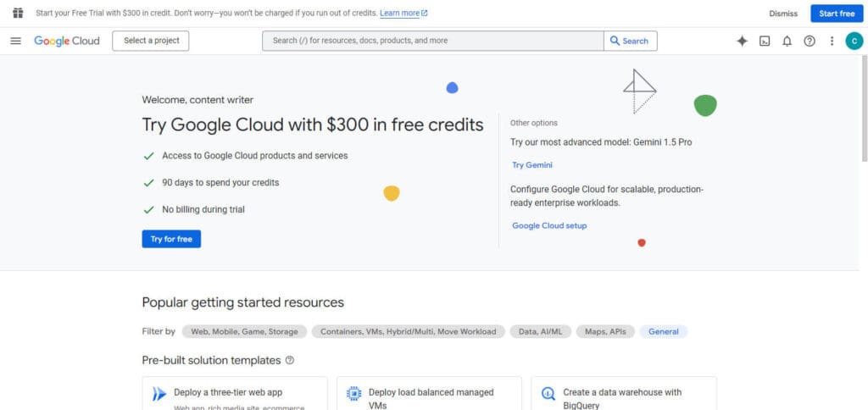Viewport: 868px width, 410px height.
Task: Open the three-dot settings menu
Action: (x=832, y=41)
